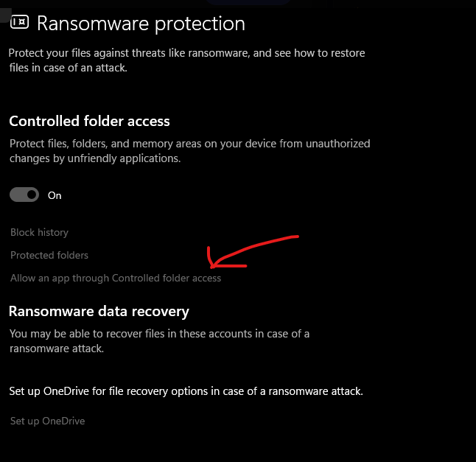Click the Ransomware data recovery heading

(99, 311)
